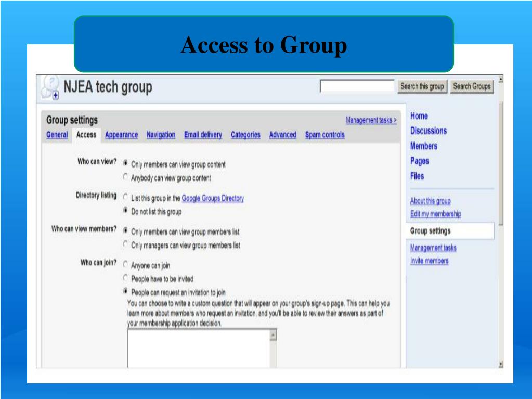Screen dimensions: 532x399
Task: Choose 'Only members can view group members list'
Action: [x=125, y=231]
